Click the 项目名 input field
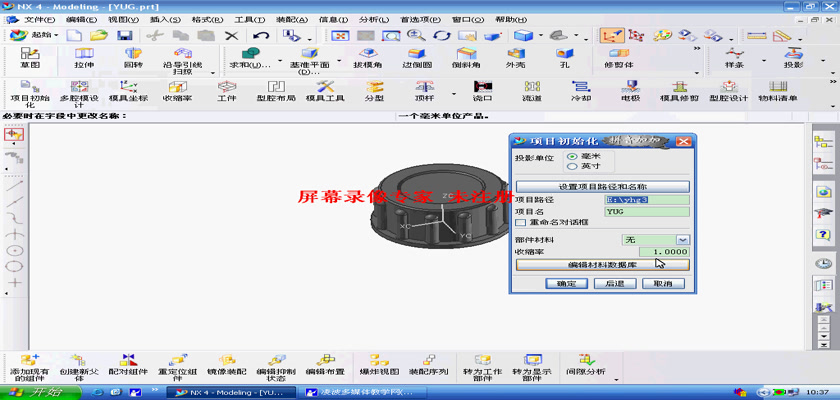This screenshot has width=840, height=400. tap(646, 211)
